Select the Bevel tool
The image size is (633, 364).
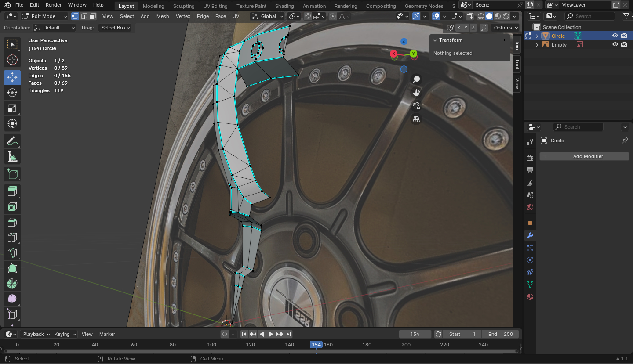[x=12, y=222]
